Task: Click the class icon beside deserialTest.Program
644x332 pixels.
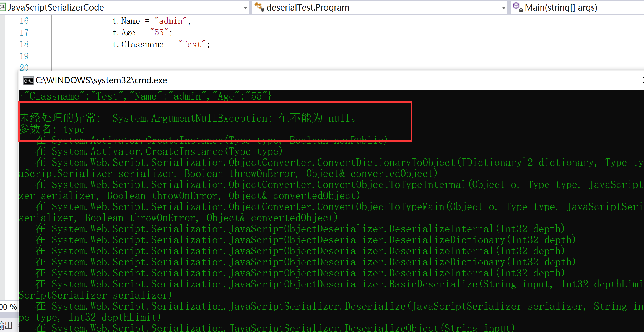Action: coord(259,7)
